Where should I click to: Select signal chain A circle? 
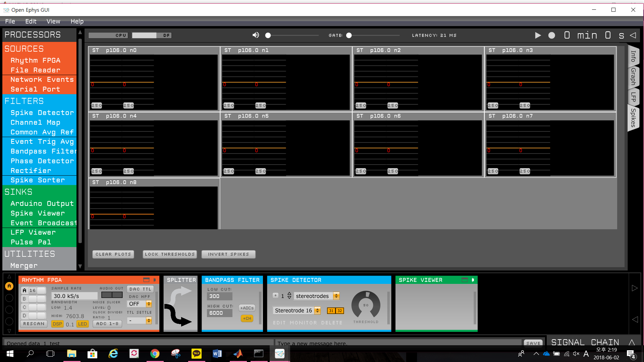(9, 286)
